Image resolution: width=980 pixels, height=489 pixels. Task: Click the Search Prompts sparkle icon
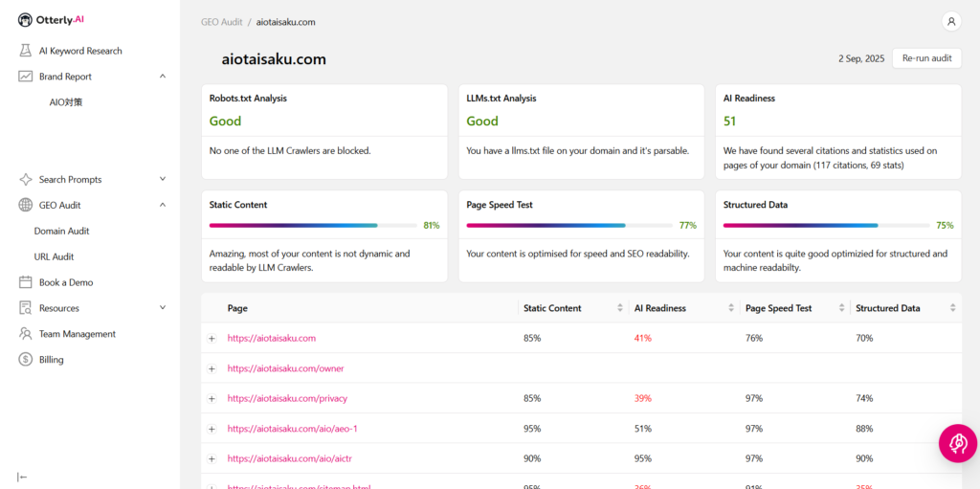point(26,179)
